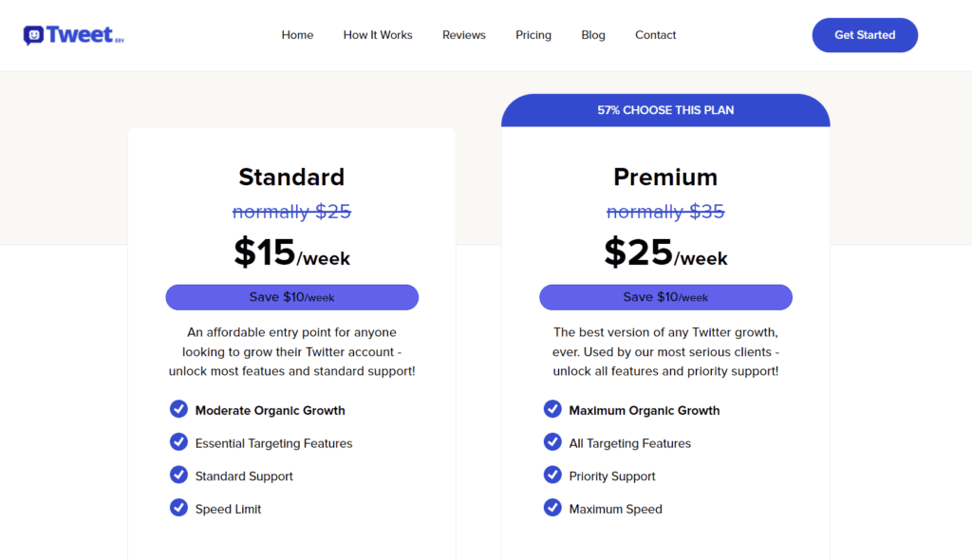Click checkmark next to Maximum Speed

coord(552,508)
